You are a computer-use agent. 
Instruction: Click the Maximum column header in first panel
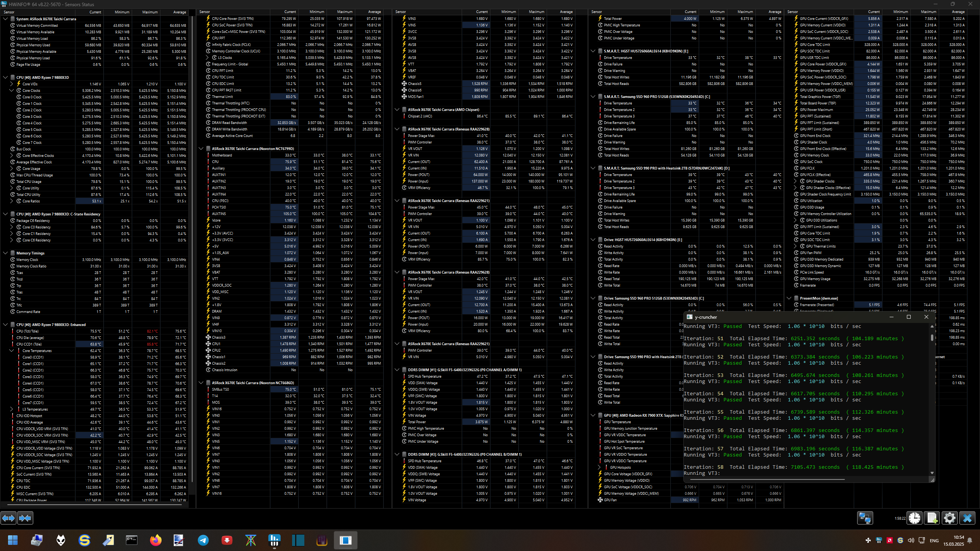[x=150, y=12]
